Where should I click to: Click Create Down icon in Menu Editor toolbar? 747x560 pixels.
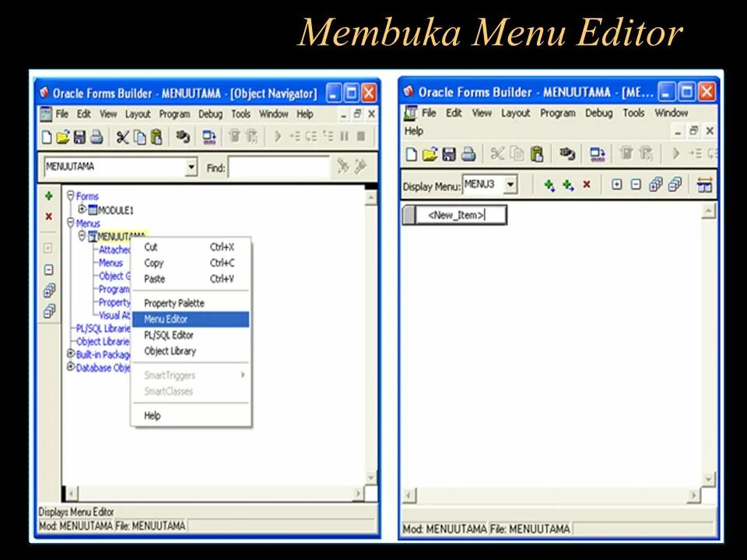pos(550,185)
